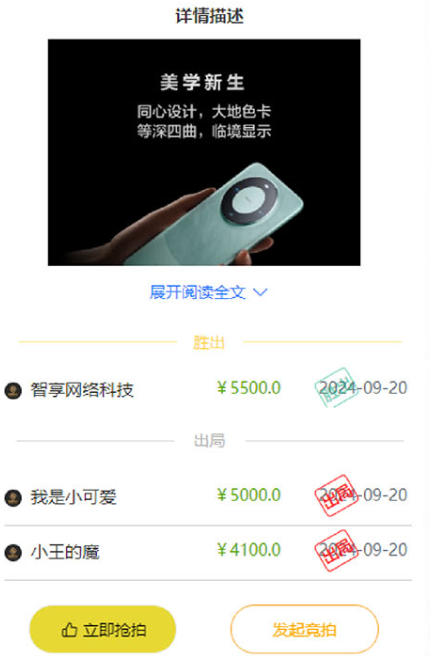Click the green 胜出 stamp icon
This screenshot has width=430, height=656.
pyautogui.click(x=337, y=387)
